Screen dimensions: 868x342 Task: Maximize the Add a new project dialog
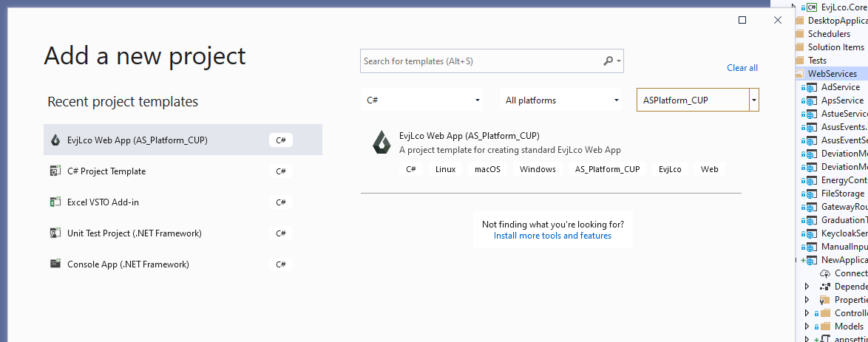[742, 20]
